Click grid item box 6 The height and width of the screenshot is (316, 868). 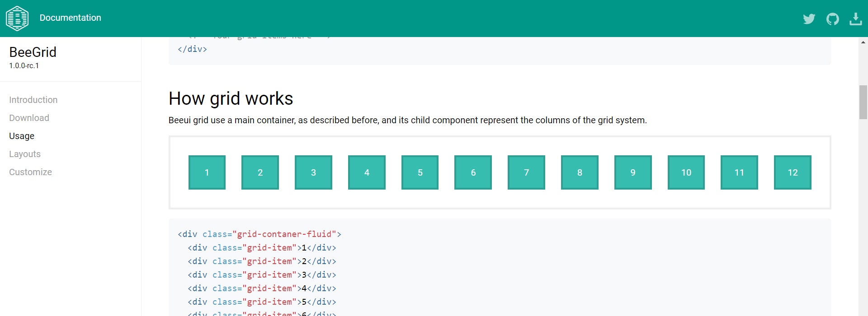(x=473, y=172)
